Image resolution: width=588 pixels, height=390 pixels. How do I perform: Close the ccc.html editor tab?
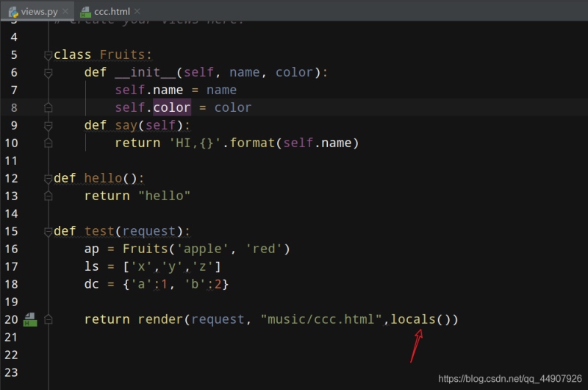tap(137, 12)
